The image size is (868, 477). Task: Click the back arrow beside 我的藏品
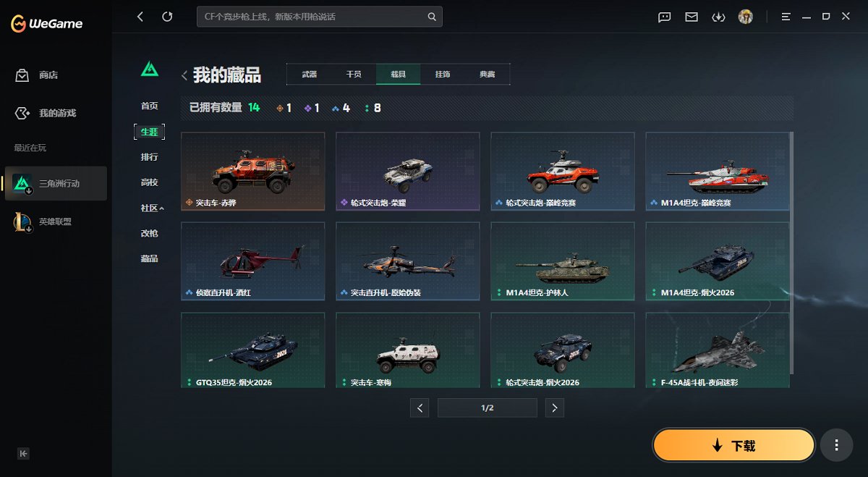coord(184,75)
